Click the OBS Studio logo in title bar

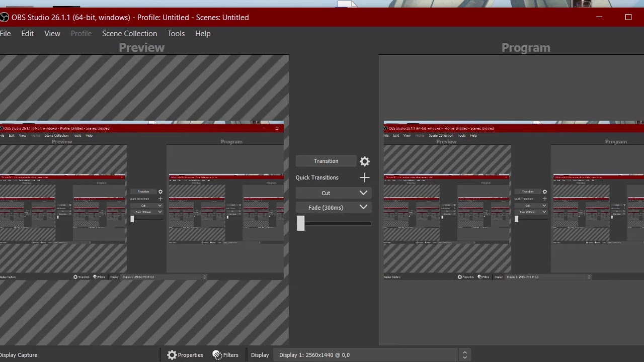(x=5, y=18)
